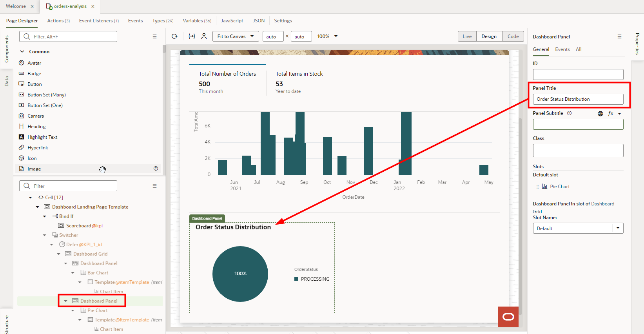Image resolution: width=644 pixels, height=334 pixels.
Task: Click the Total Items in Stock card
Action: click(x=299, y=82)
